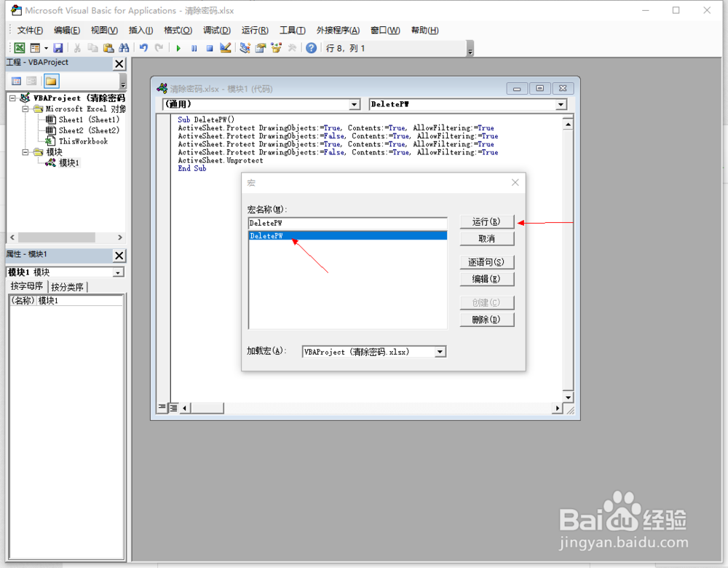The width and height of the screenshot is (728, 568).
Task: Click the Insert UserForm toolbar icon
Action: click(x=35, y=48)
